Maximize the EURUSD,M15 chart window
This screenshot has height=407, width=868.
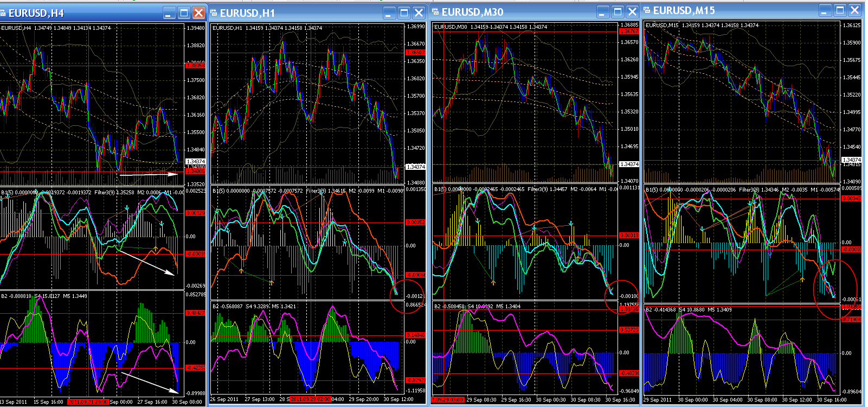click(x=840, y=10)
